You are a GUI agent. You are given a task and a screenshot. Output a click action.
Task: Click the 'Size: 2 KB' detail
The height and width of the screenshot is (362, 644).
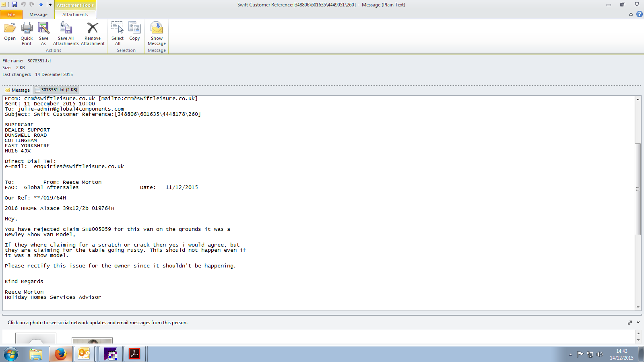(14, 68)
